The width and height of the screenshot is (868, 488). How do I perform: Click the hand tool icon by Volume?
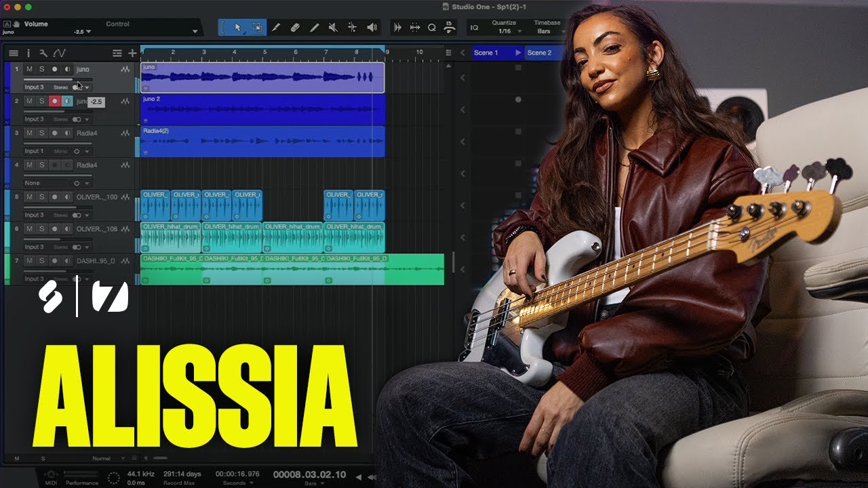coord(16,24)
